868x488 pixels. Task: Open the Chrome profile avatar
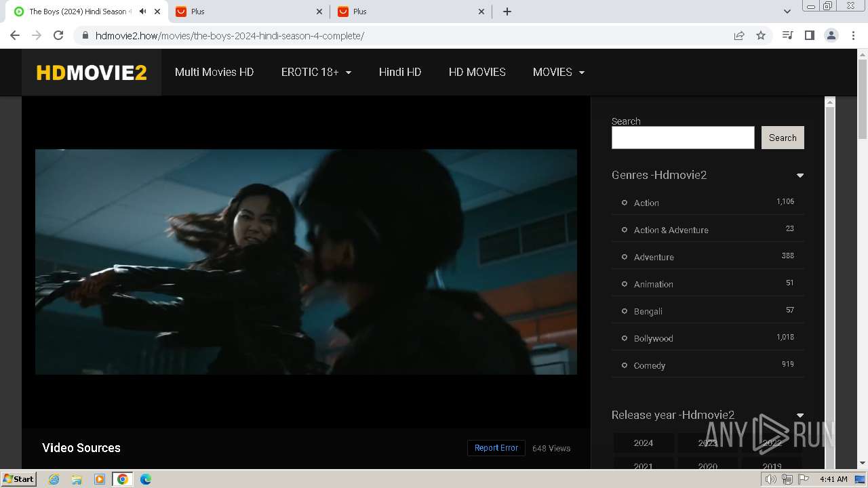831,35
